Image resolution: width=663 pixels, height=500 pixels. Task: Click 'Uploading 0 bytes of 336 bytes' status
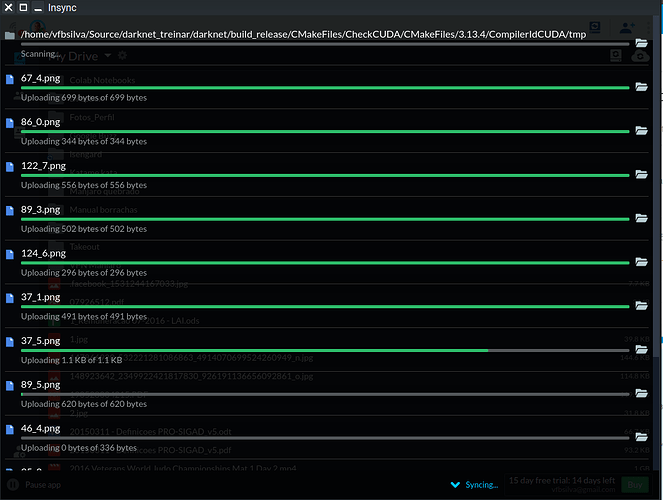coord(79,448)
